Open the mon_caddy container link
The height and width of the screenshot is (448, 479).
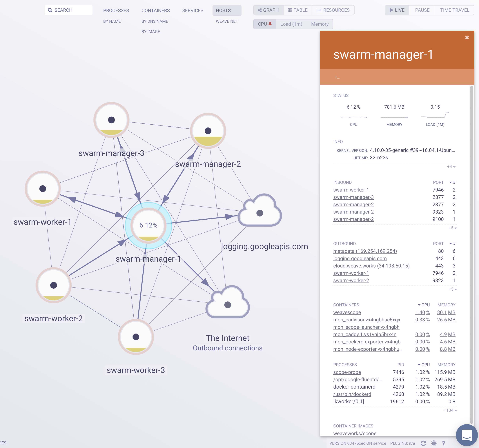(x=364, y=334)
